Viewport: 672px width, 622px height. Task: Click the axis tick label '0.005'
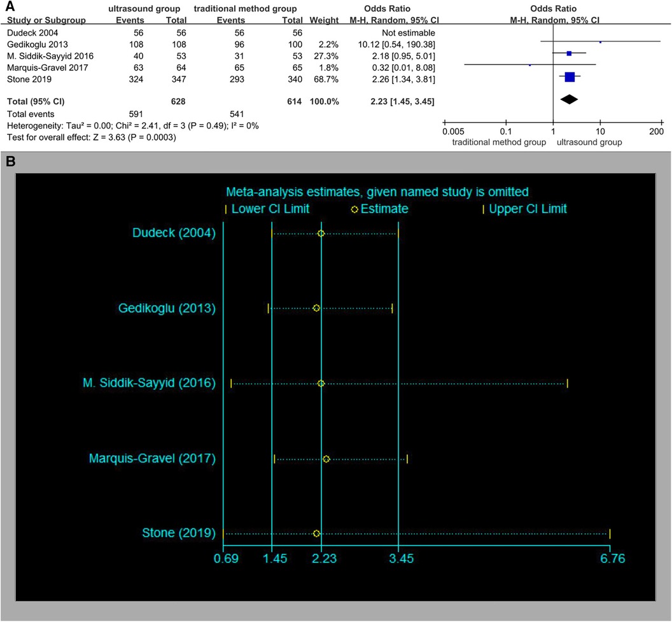(453, 132)
